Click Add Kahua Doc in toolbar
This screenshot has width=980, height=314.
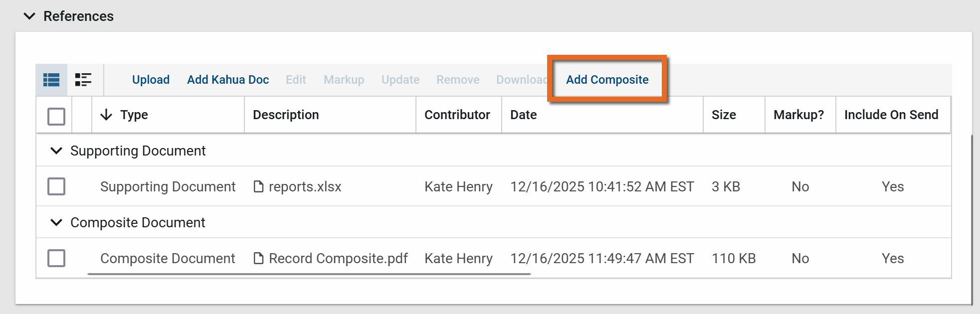[x=228, y=80]
